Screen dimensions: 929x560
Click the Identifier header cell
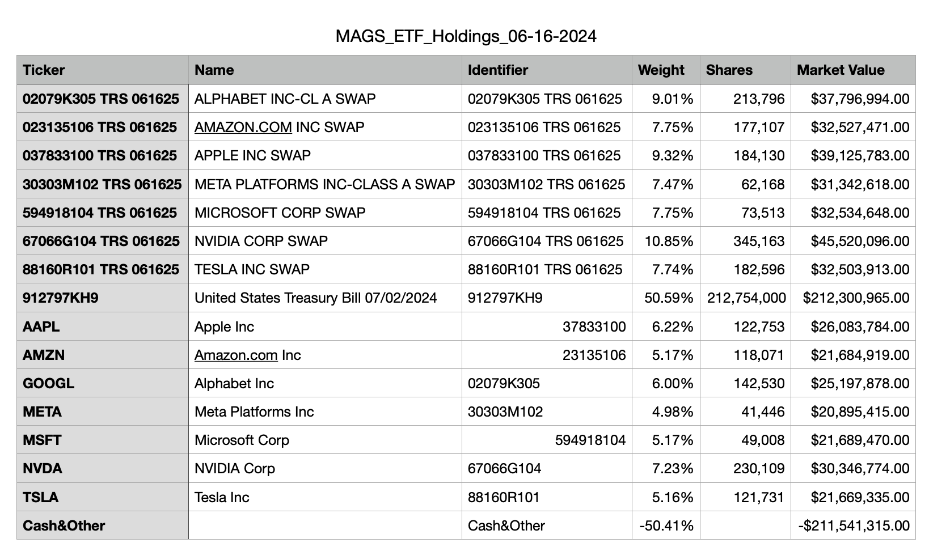(x=547, y=70)
